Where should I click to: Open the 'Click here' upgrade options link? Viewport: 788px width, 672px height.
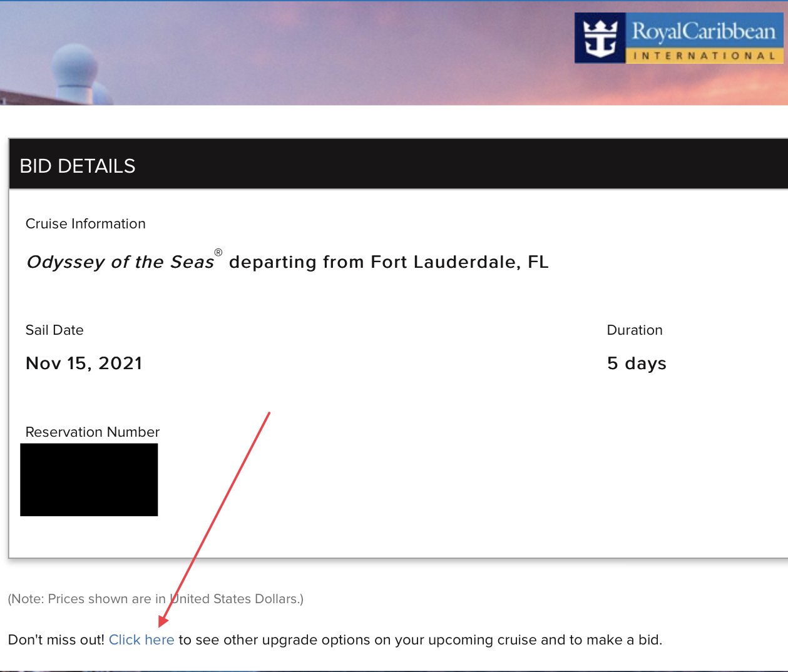pyautogui.click(x=141, y=639)
